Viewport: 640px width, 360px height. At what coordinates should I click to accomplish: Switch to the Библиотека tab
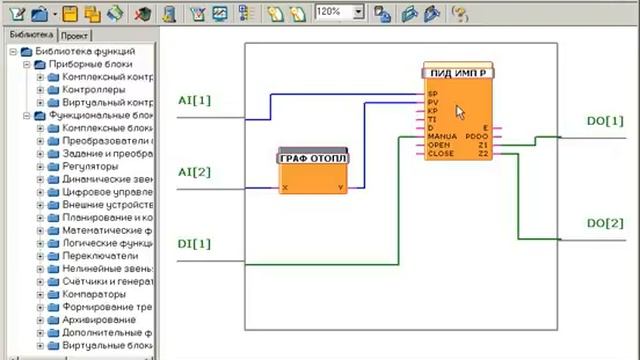click(31, 35)
